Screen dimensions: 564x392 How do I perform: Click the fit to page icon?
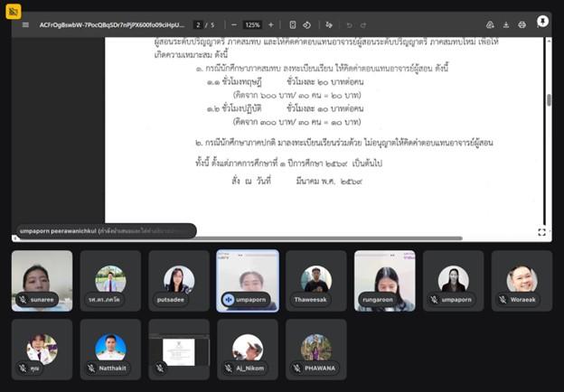[x=293, y=24]
